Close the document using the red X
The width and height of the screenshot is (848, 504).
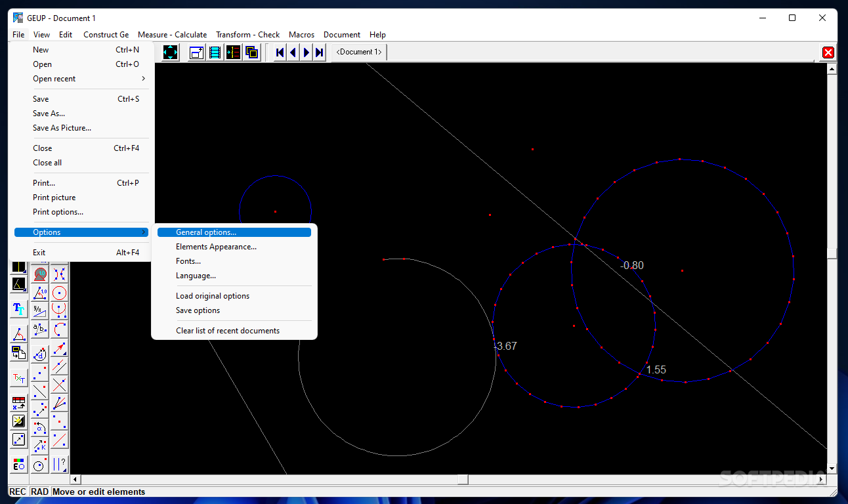(x=828, y=52)
